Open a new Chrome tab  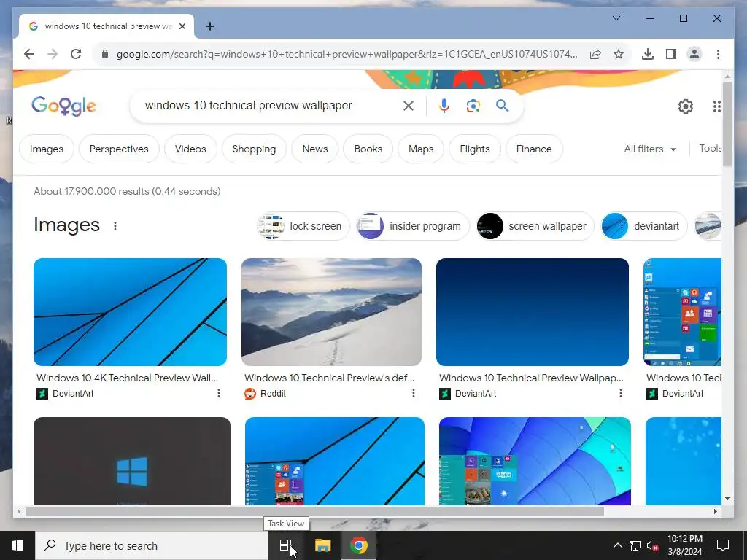coord(209,26)
